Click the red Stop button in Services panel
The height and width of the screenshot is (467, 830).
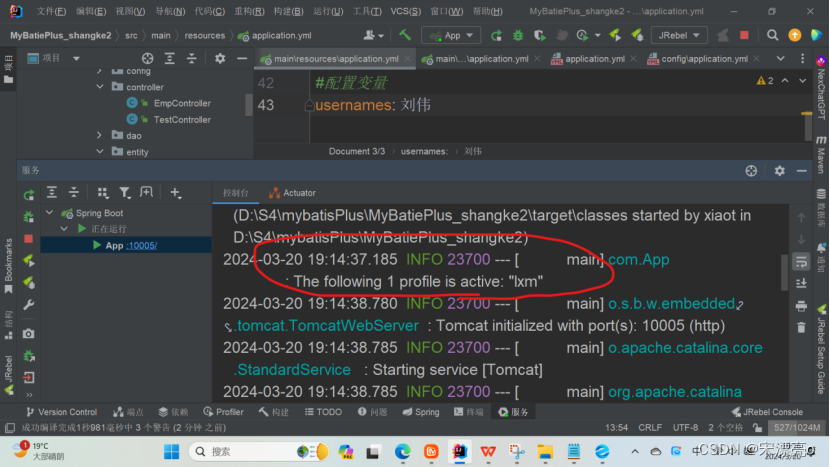tap(29, 238)
